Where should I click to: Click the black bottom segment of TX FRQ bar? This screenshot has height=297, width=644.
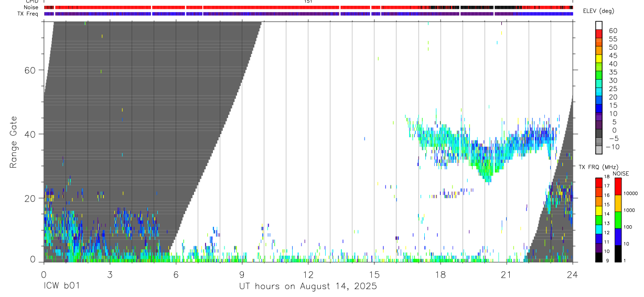(599, 257)
